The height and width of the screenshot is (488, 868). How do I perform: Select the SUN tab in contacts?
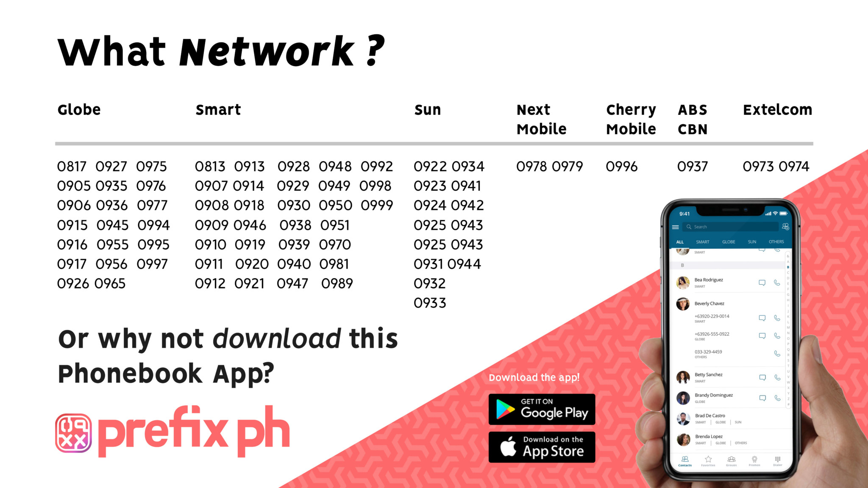(x=752, y=241)
